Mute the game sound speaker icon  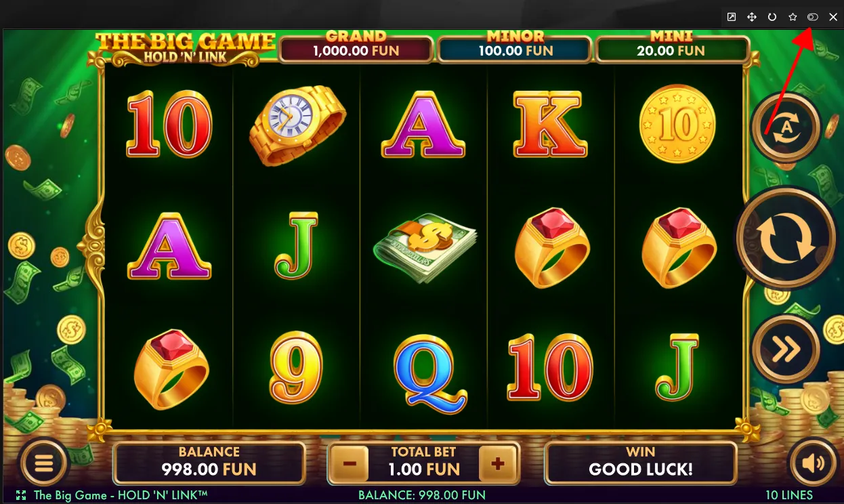pyautogui.click(x=813, y=464)
